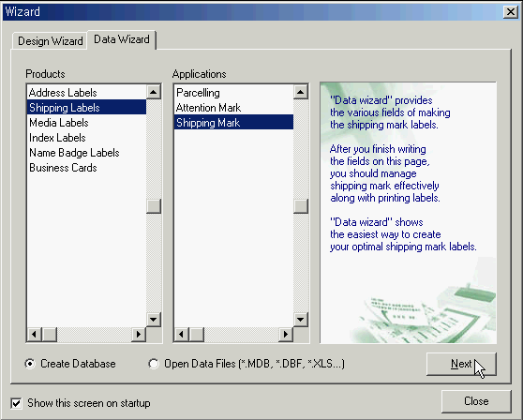Click Applications list scroll up arrow

(301, 92)
